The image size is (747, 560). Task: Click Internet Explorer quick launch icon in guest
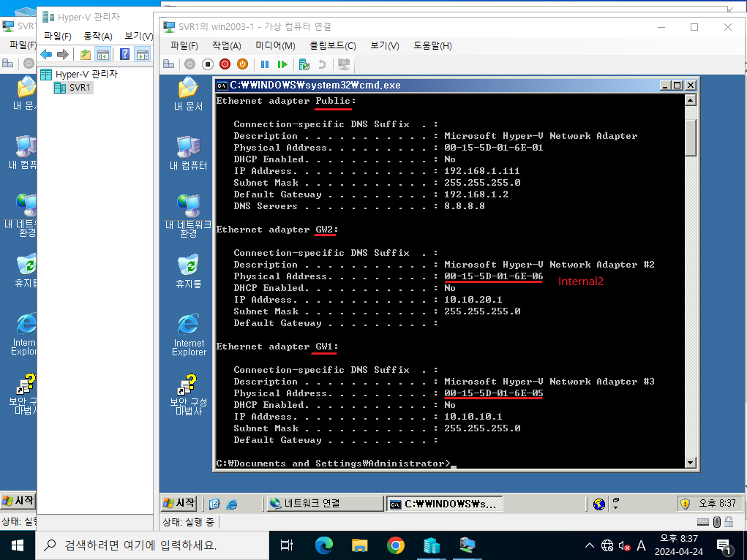231,504
